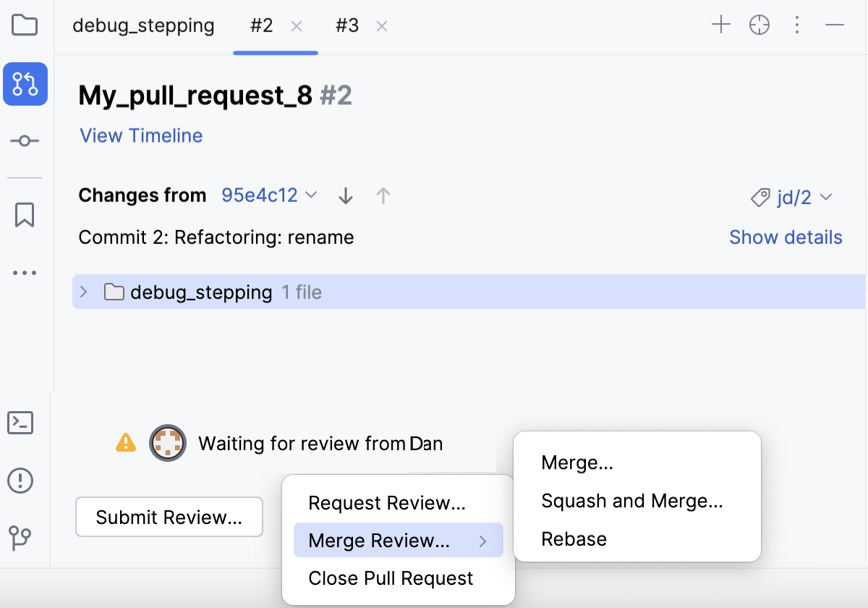Screen dimensions: 868x608
Task: Open the Pull Requests tool window icon
Action: (x=25, y=84)
